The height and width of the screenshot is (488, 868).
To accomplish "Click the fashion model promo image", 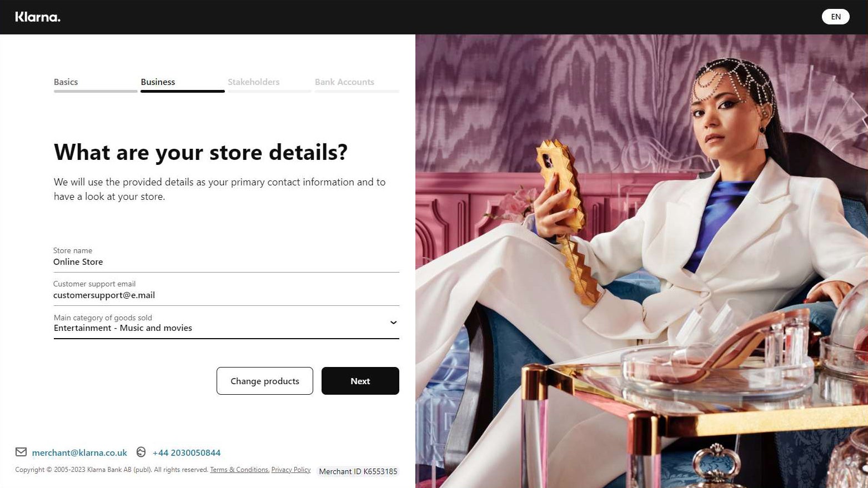I will click(641, 261).
